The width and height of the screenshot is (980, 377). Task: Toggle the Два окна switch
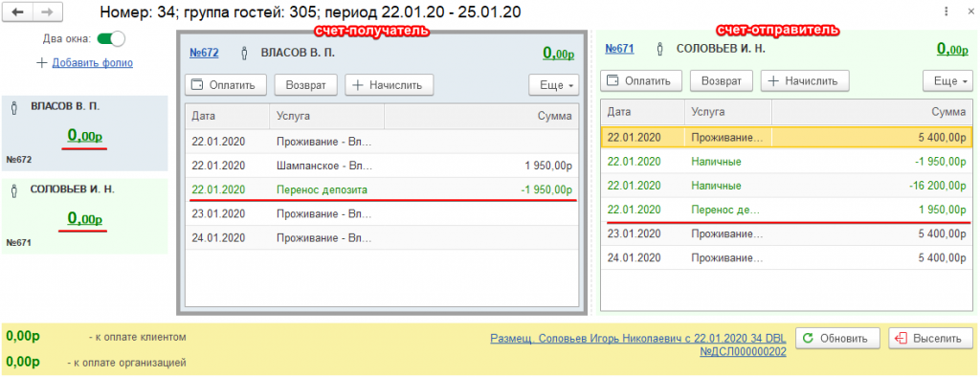[x=111, y=39]
